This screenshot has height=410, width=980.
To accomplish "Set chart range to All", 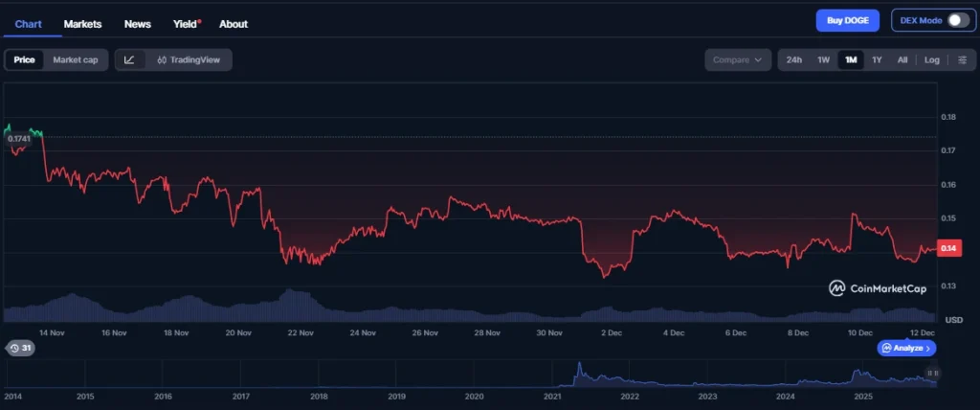I will click(x=902, y=60).
